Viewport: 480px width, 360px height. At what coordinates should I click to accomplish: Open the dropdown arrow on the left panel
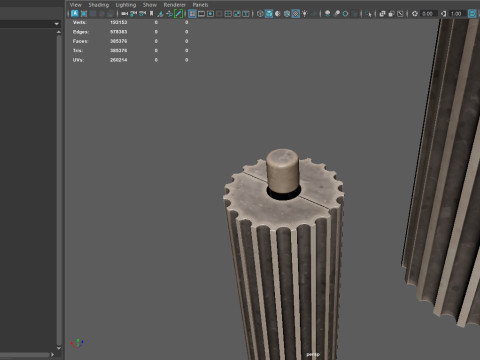pos(56,24)
